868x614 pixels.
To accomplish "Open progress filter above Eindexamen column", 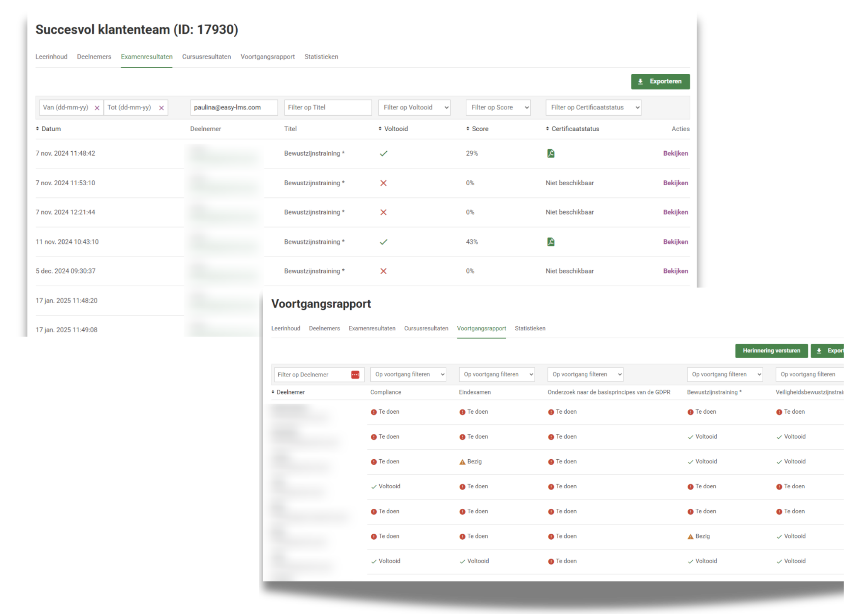I will point(496,374).
